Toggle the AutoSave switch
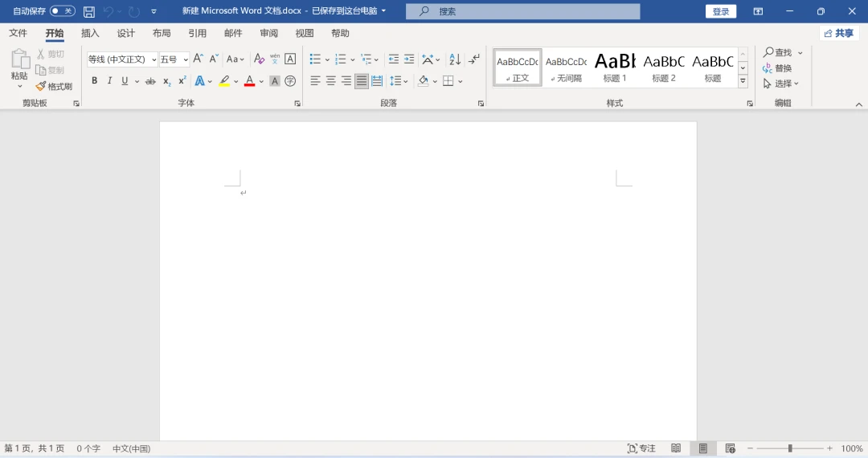The image size is (868, 458). [x=62, y=11]
